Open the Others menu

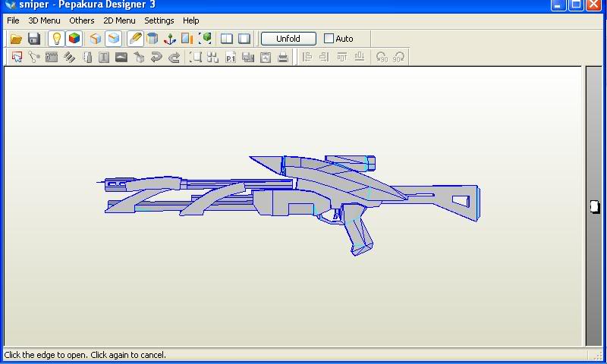coord(82,20)
